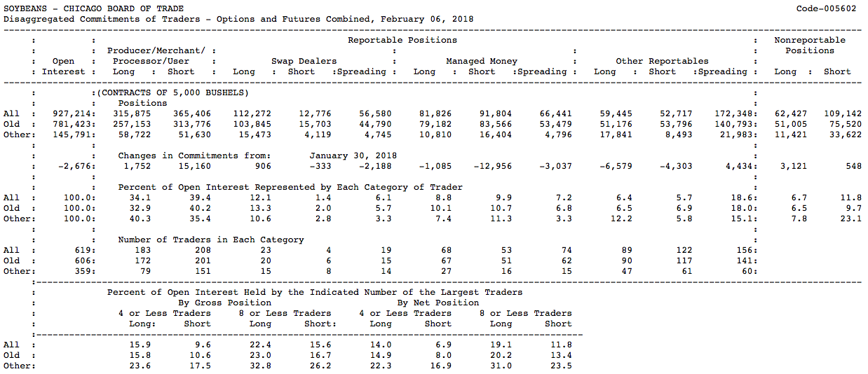Click the Other row value 32.8
The width and height of the screenshot is (868, 374).
(x=260, y=366)
